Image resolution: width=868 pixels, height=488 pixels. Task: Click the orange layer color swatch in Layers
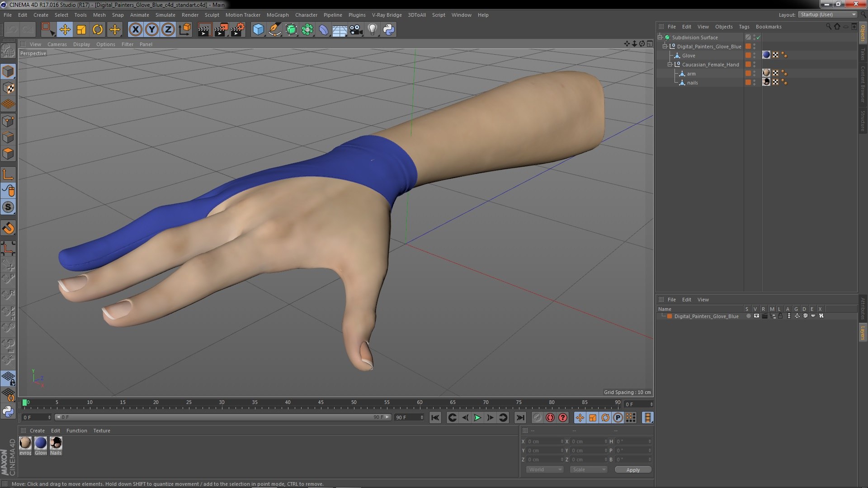click(x=670, y=316)
